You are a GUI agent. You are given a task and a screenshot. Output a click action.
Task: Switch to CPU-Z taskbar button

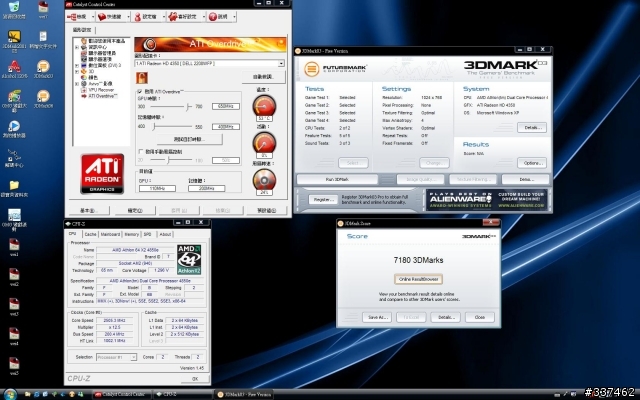coord(182,394)
